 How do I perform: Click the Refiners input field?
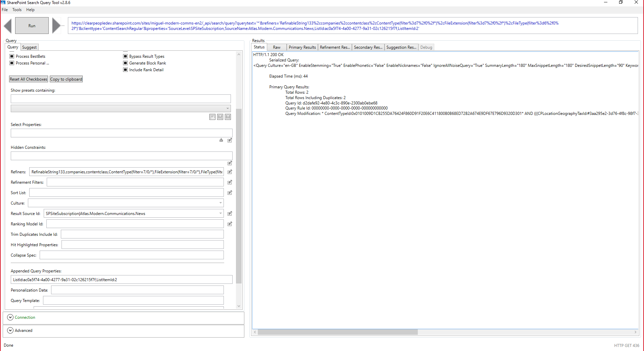click(x=126, y=172)
